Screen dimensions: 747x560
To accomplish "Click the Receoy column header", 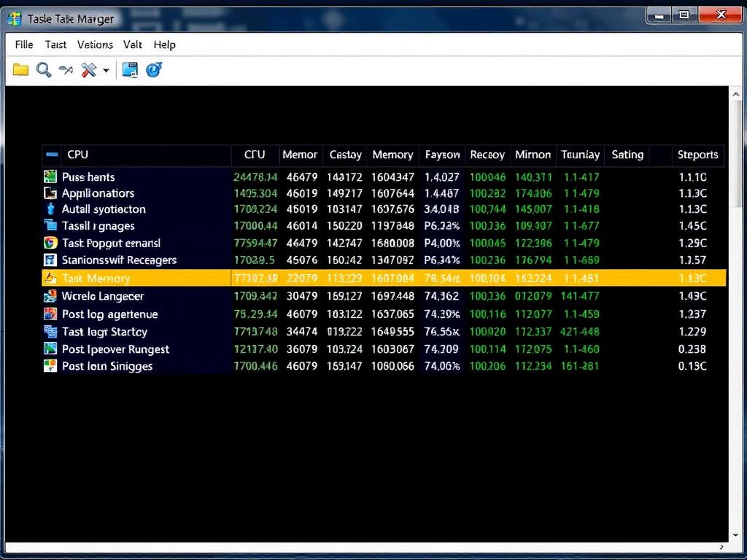I will [487, 155].
